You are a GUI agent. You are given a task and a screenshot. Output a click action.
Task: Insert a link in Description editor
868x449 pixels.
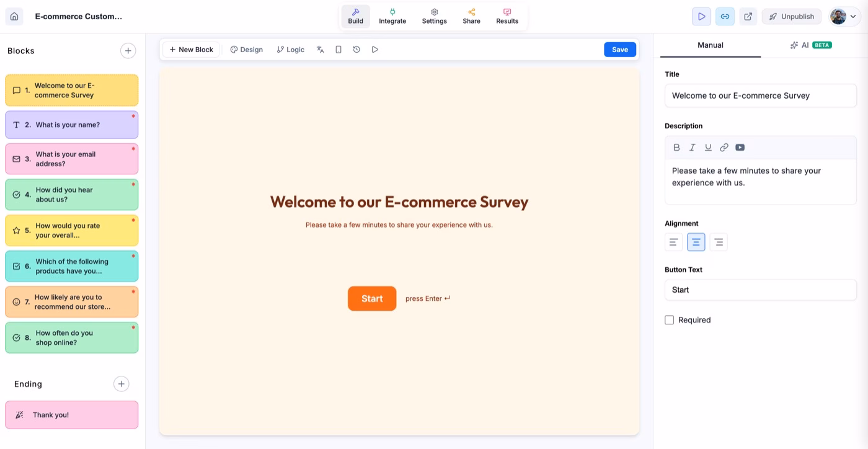pyautogui.click(x=724, y=148)
